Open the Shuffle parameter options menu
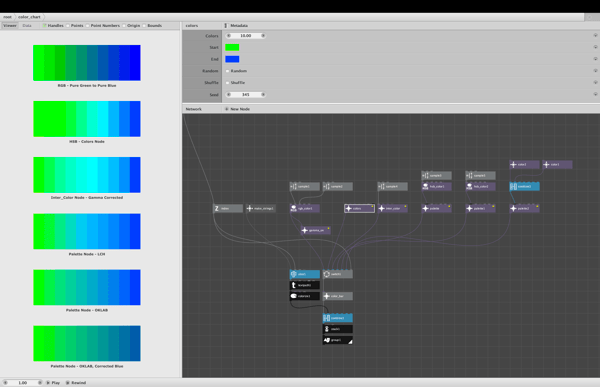The height and width of the screenshot is (387, 600). point(595,82)
